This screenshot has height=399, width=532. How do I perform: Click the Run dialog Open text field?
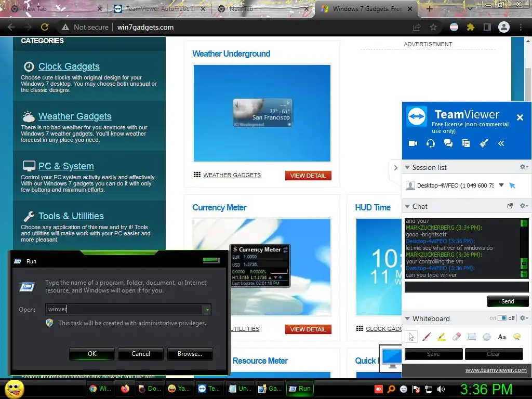tap(124, 309)
